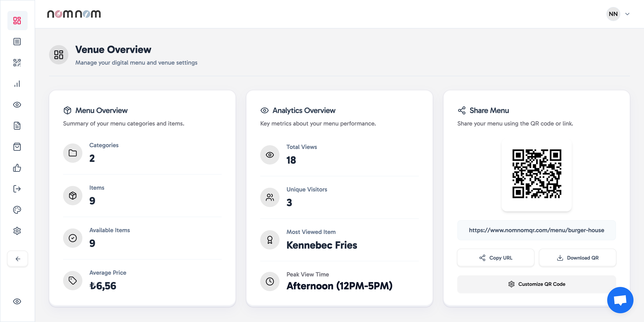Click the nomnom logo
This screenshot has width=644, height=322.
point(74,14)
